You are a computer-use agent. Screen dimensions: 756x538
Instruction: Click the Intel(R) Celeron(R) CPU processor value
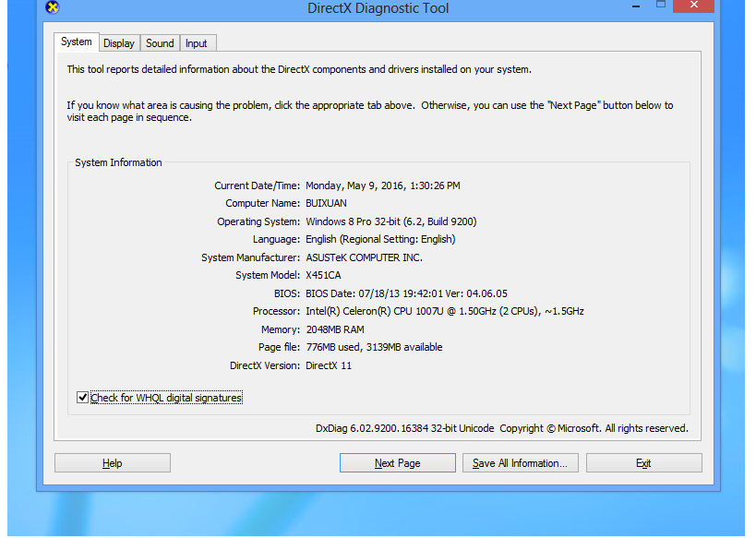point(445,311)
